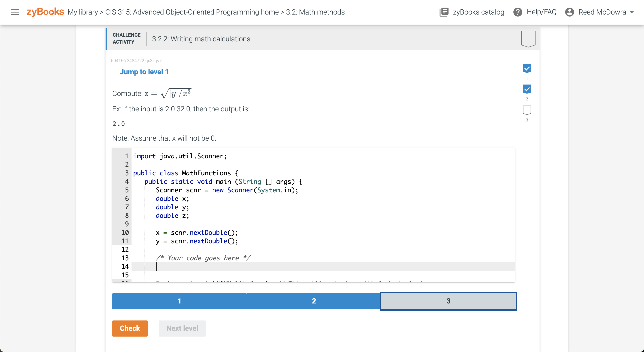
Task: Toggle the level 1 completion checkmark
Action: tap(527, 68)
